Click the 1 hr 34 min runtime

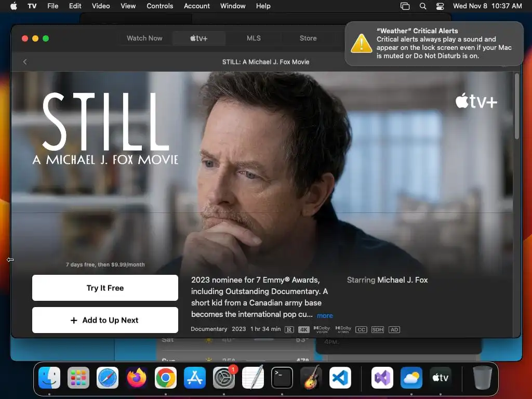click(265, 329)
